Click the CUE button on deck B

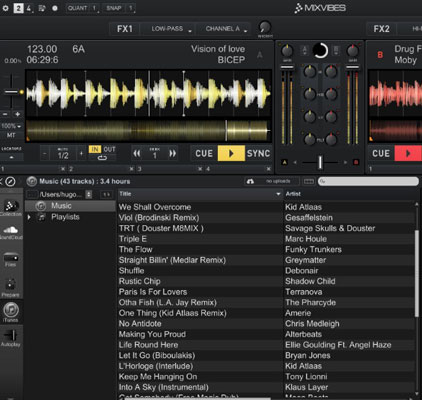coord(381,153)
